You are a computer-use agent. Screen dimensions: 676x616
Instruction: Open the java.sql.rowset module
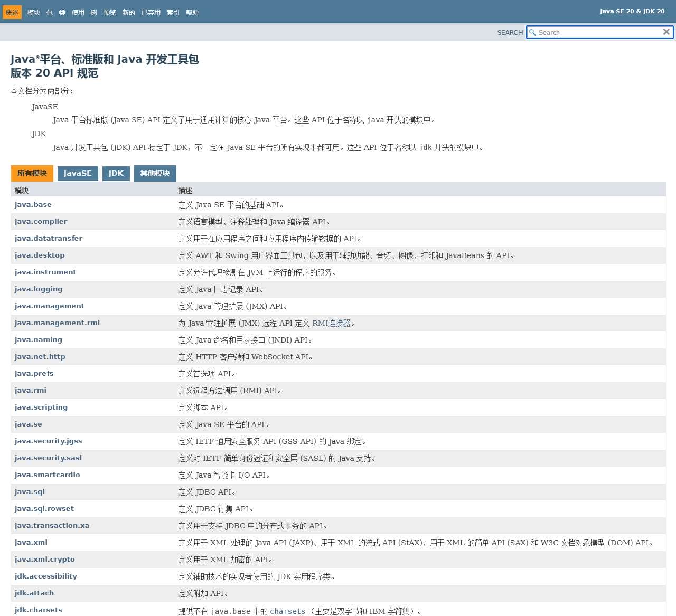pos(44,508)
